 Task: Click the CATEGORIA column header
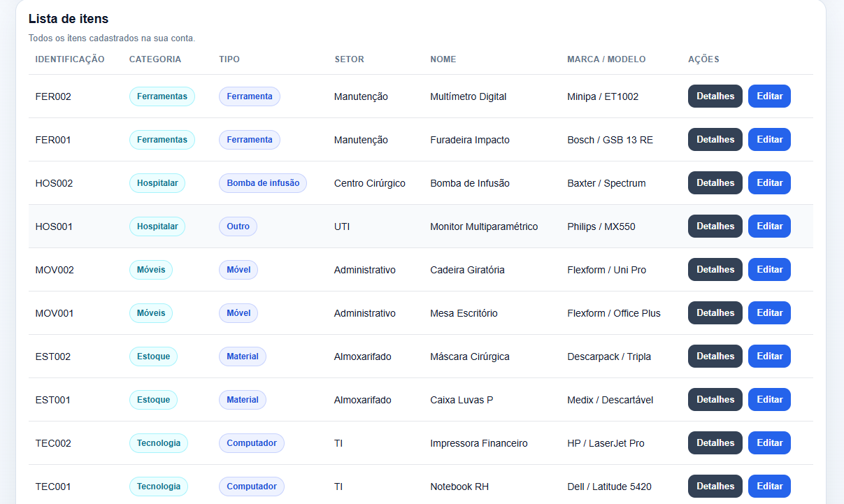(155, 59)
